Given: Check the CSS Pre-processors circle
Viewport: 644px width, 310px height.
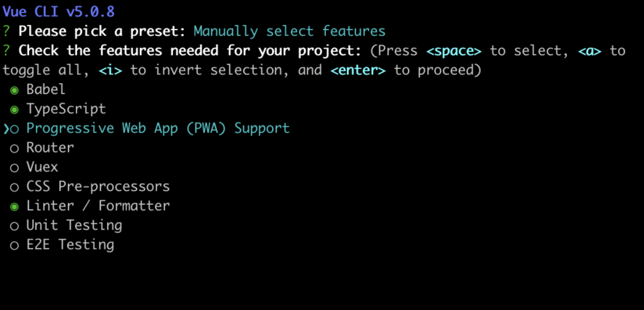Looking at the screenshot, I should tap(14, 187).
